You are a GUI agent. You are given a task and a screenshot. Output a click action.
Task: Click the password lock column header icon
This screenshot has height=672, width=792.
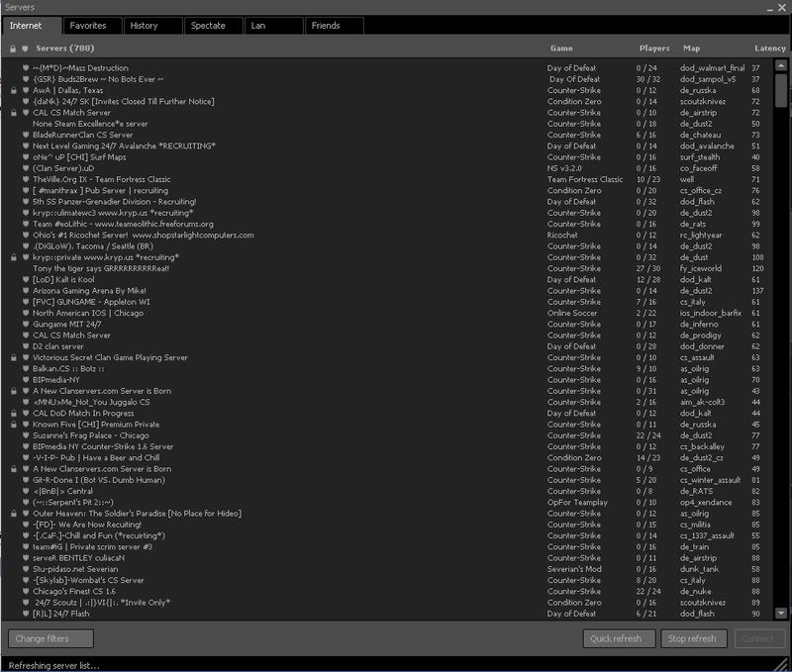pyautogui.click(x=12, y=48)
